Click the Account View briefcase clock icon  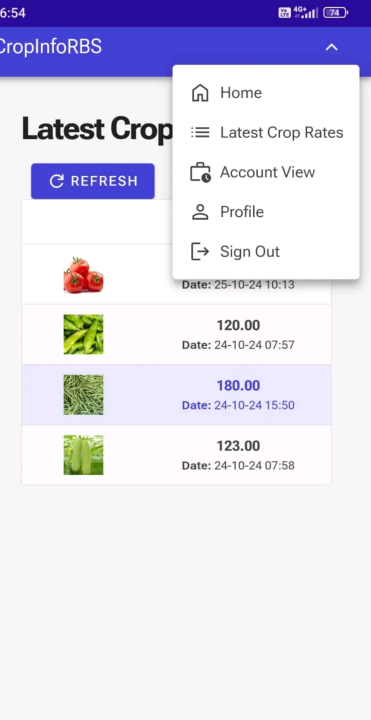pos(200,173)
